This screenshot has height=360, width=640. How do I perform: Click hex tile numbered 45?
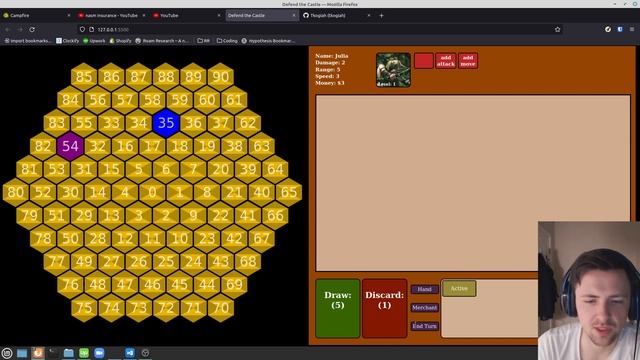(x=180, y=284)
